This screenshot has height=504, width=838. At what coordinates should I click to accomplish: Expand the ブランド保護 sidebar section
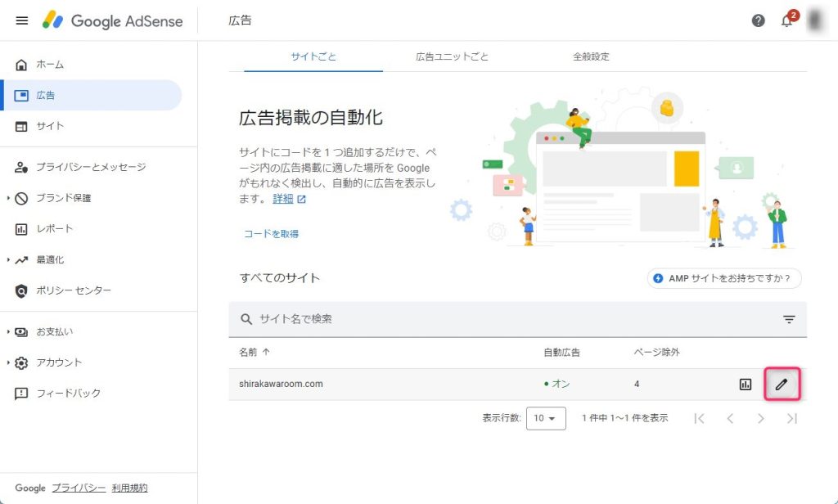(x=64, y=198)
